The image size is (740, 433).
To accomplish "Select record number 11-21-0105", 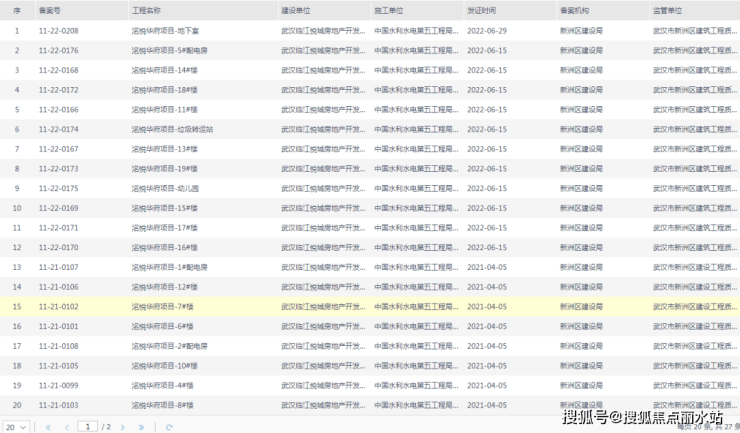I will pos(59,366).
